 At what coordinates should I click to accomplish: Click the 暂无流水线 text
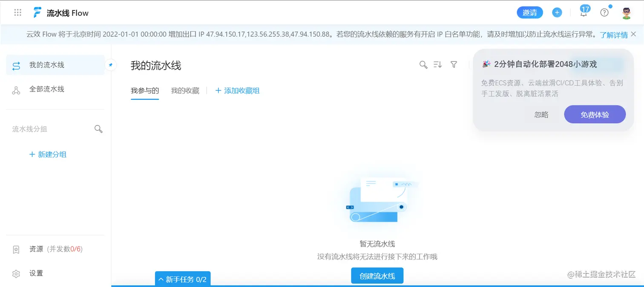coord(377,244)
